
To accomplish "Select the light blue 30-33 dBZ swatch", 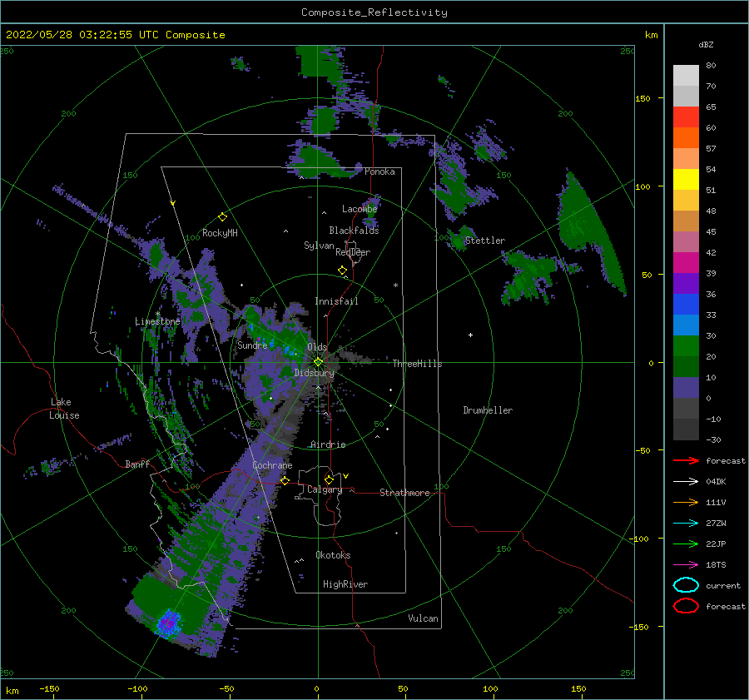I will pyautogui.click(x=686, y=325).
